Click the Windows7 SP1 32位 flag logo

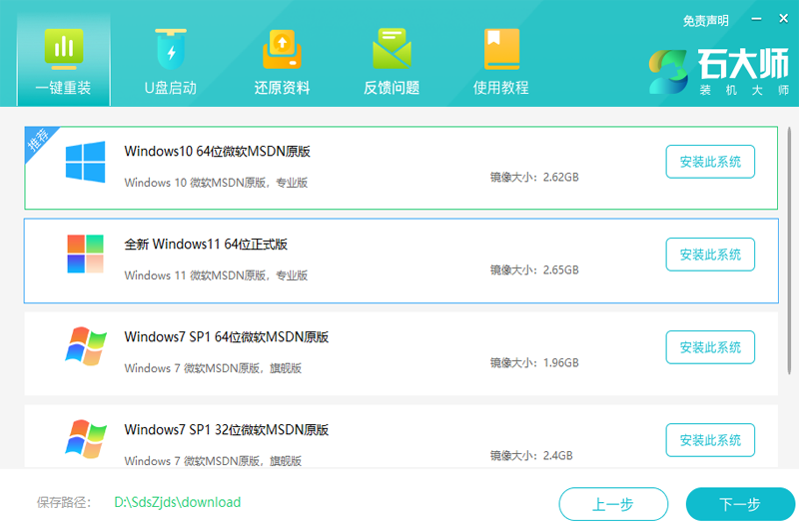point(86,439)
